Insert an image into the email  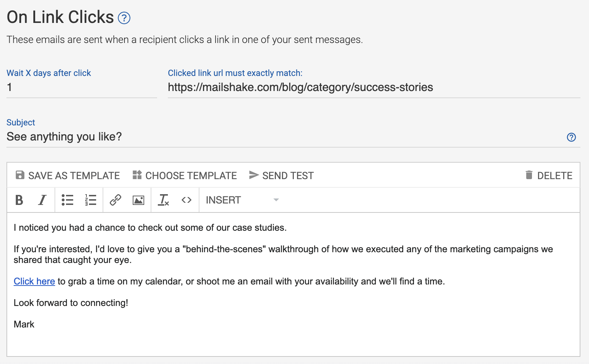click(x=138, y=200)
